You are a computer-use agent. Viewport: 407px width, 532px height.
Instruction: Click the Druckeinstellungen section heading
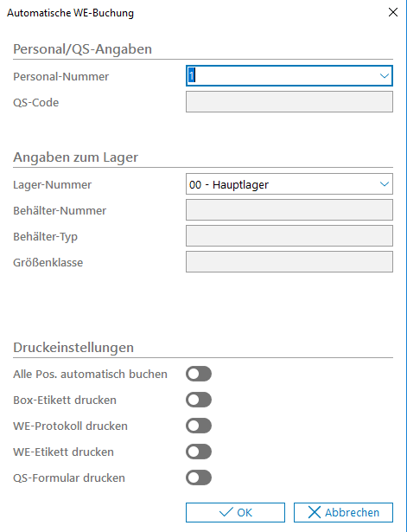click(x=73, y=348)
